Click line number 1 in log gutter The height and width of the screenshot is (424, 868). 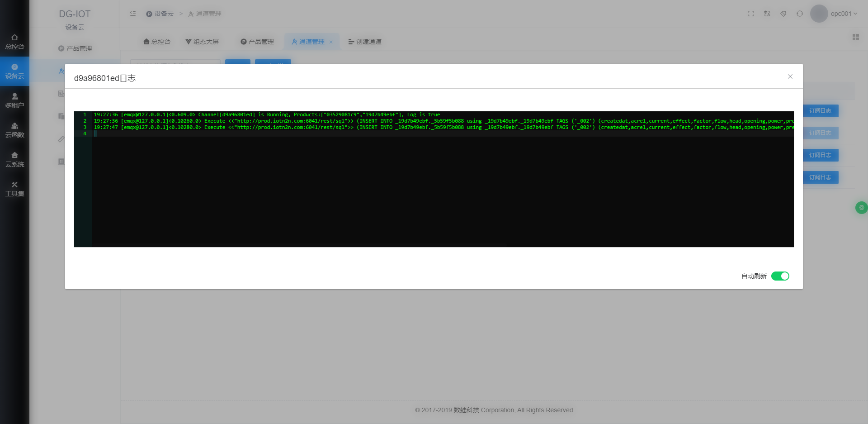tap(85, 115)
